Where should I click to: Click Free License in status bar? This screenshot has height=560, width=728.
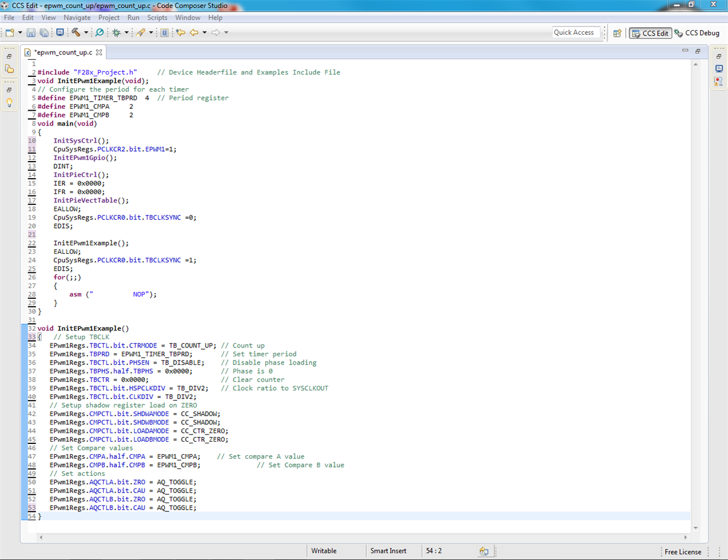(682, 552)
